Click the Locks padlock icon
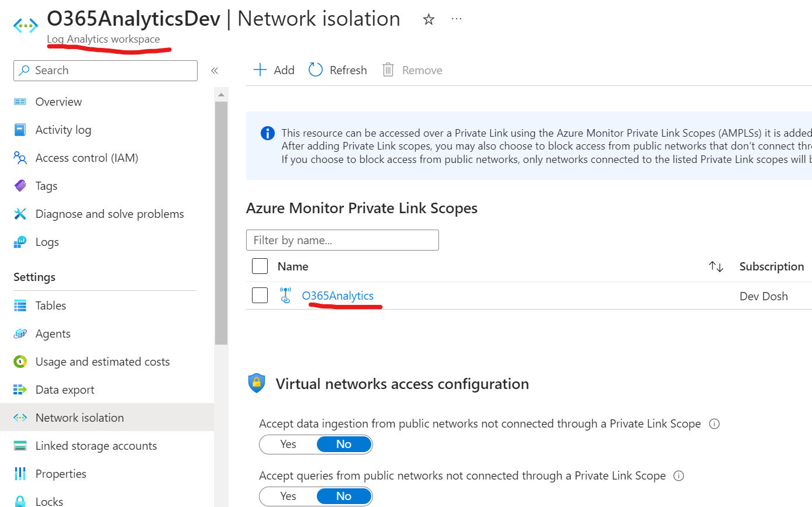This screenshot has width=812, height=507. [x=20, y=501]
